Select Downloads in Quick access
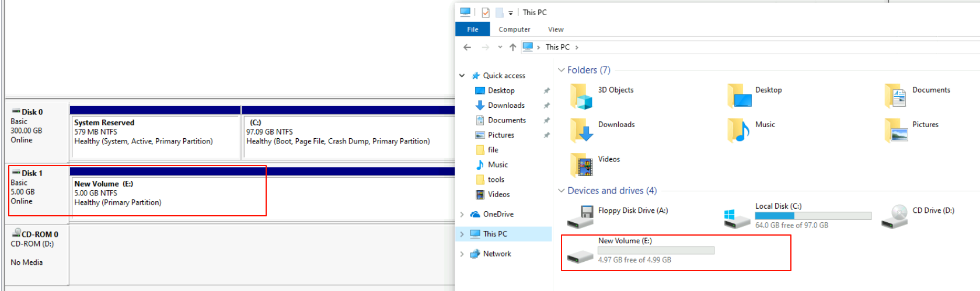Image resolution: width=980 pixels, height=291 pixels. click(x=506, y=106)
